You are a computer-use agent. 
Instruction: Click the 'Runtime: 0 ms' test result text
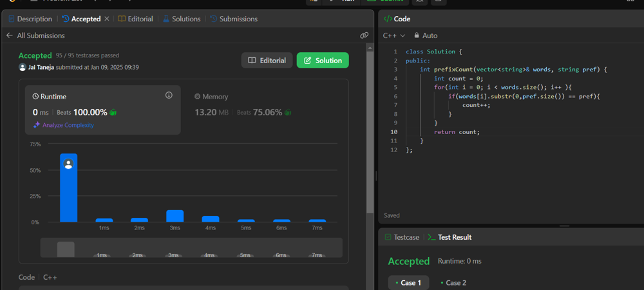point(460,261)
